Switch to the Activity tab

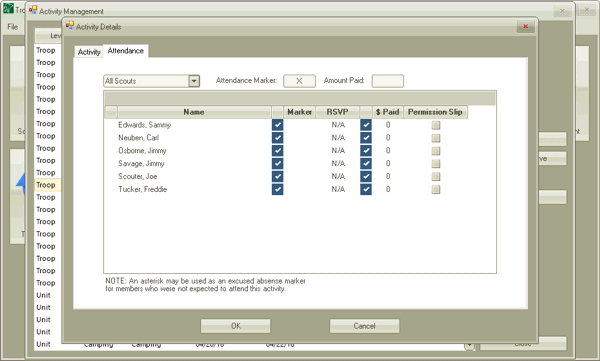89,52
